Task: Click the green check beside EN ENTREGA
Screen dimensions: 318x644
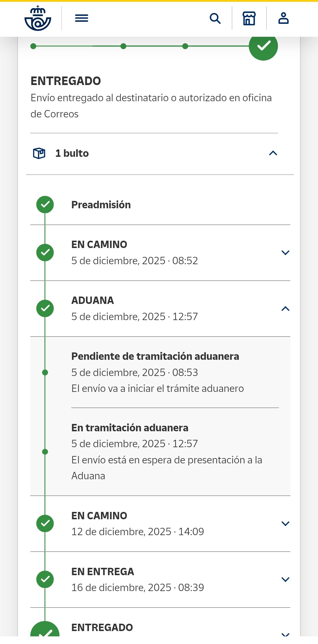Action: 45,579
